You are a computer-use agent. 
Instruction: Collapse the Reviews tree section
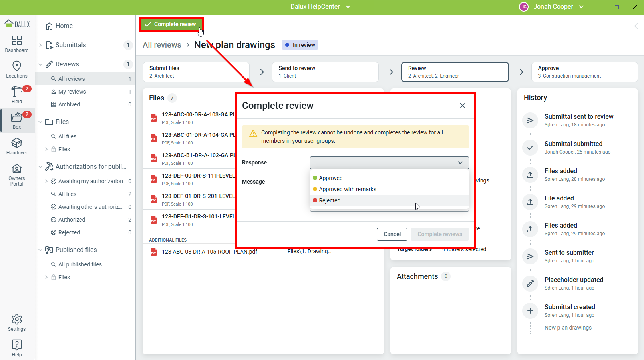click(40, 64)
